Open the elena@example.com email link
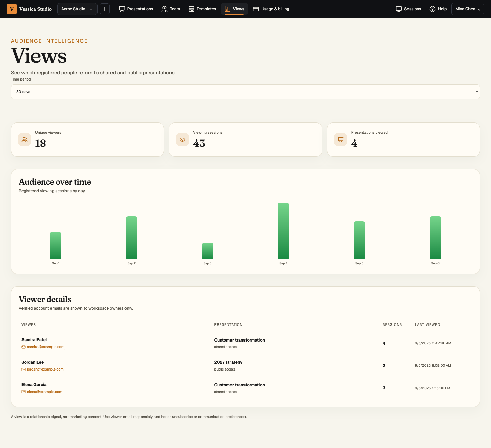Screen dimensions: 491x448 point(45,392)
